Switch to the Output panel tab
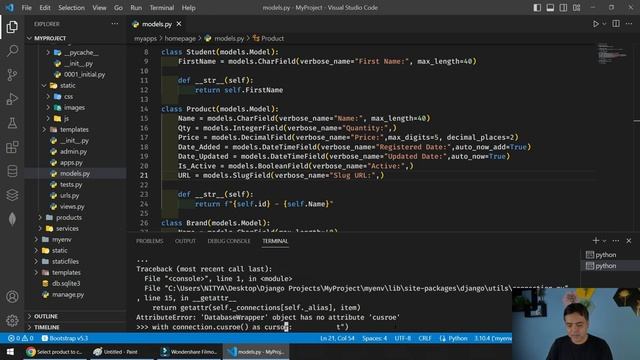Screen dimensions: 640x360 click(185, 241)
